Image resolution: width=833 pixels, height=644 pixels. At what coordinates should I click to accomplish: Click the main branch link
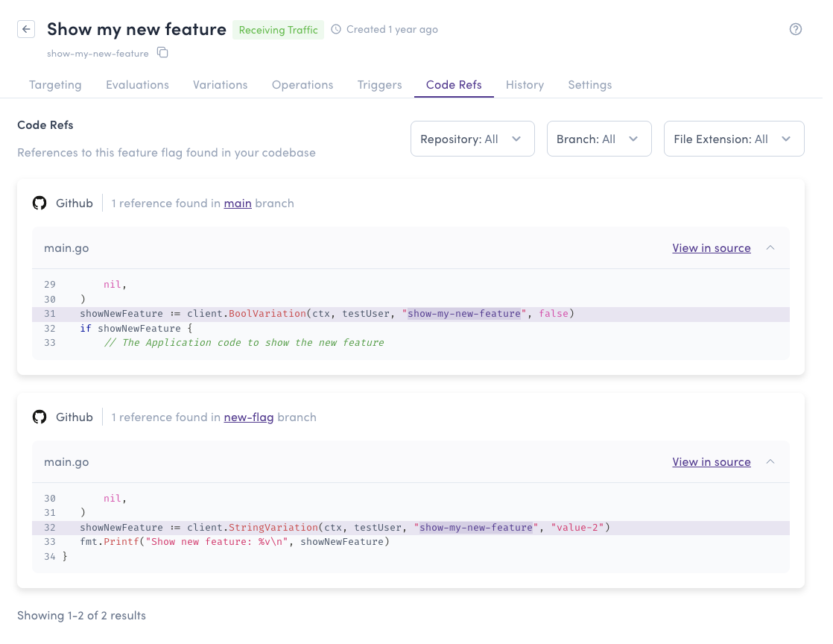tap(238, 203)
